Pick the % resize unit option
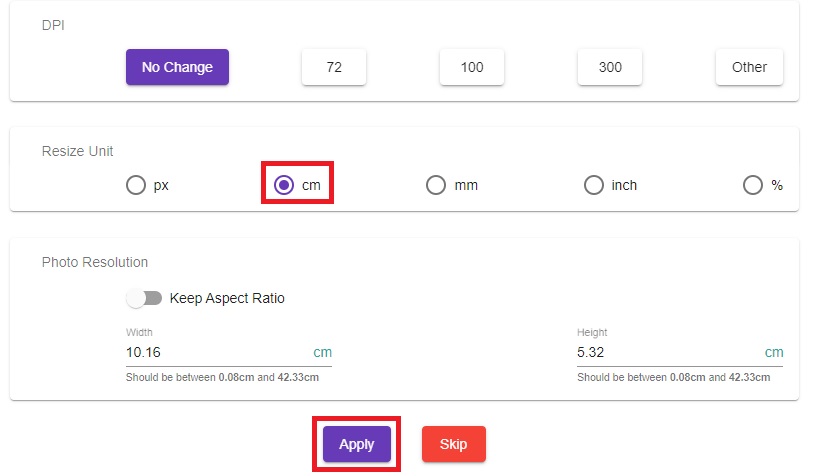The image size is (813, 476). pos(753,185)
